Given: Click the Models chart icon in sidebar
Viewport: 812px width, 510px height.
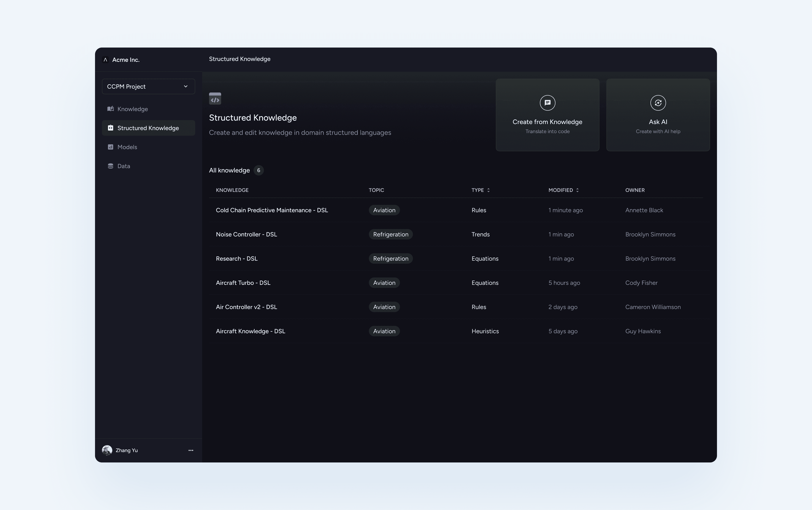Looking at the screenshot, I should (110, 147).
